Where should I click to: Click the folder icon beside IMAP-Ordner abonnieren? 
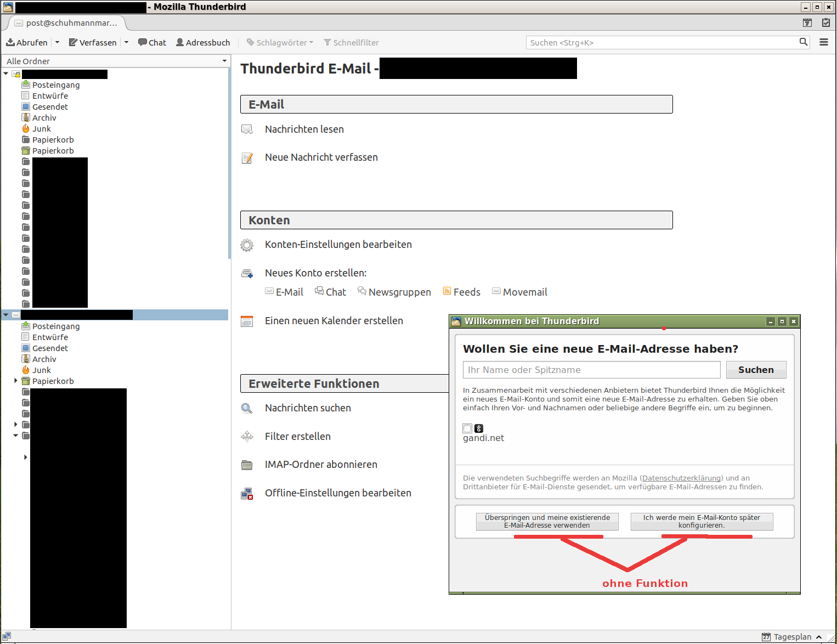(x=247, y=465)
